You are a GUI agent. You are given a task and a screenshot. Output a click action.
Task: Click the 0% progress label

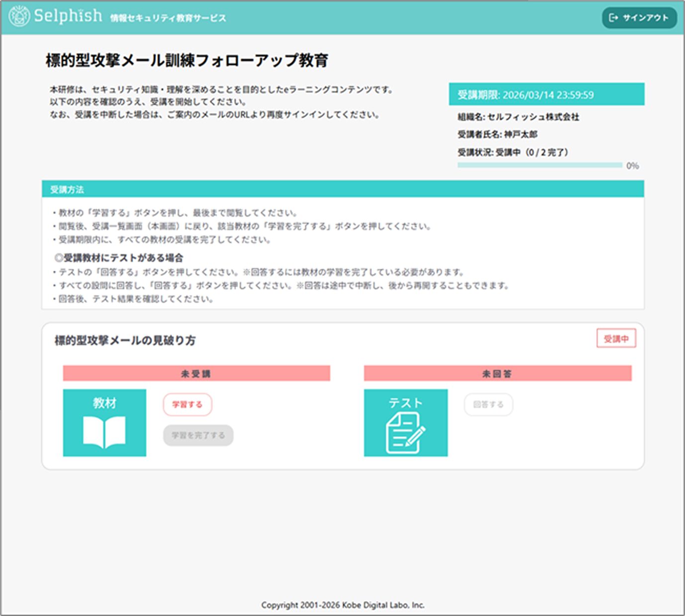pyautogui.click(x=632, y=166)
